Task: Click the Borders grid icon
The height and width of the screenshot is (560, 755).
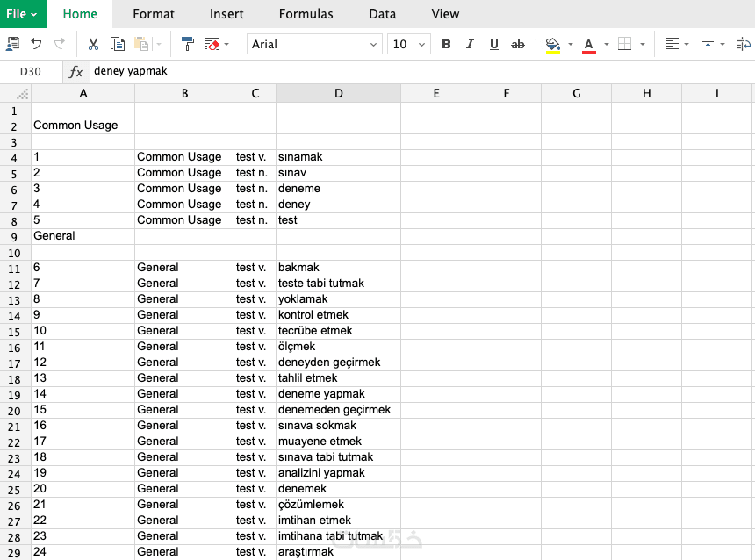Action: tap(624, 44)
